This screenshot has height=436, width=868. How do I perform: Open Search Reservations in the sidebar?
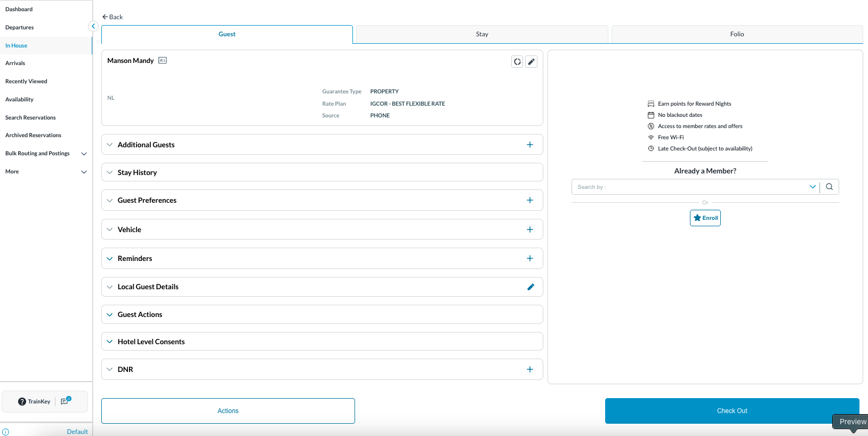coord(30,117)
